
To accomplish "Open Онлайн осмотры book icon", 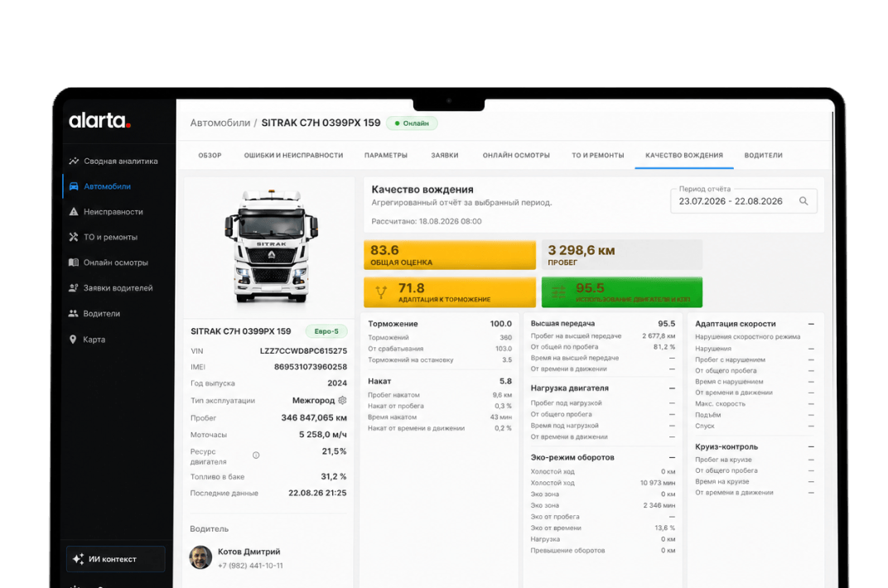I will 74,263.
